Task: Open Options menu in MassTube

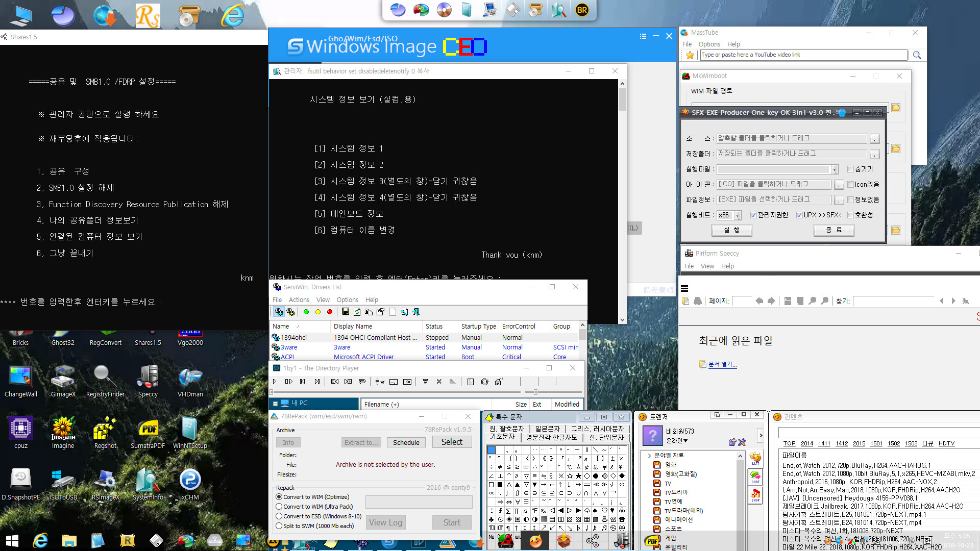Action: pyautogui.click(x=709, y=44)
